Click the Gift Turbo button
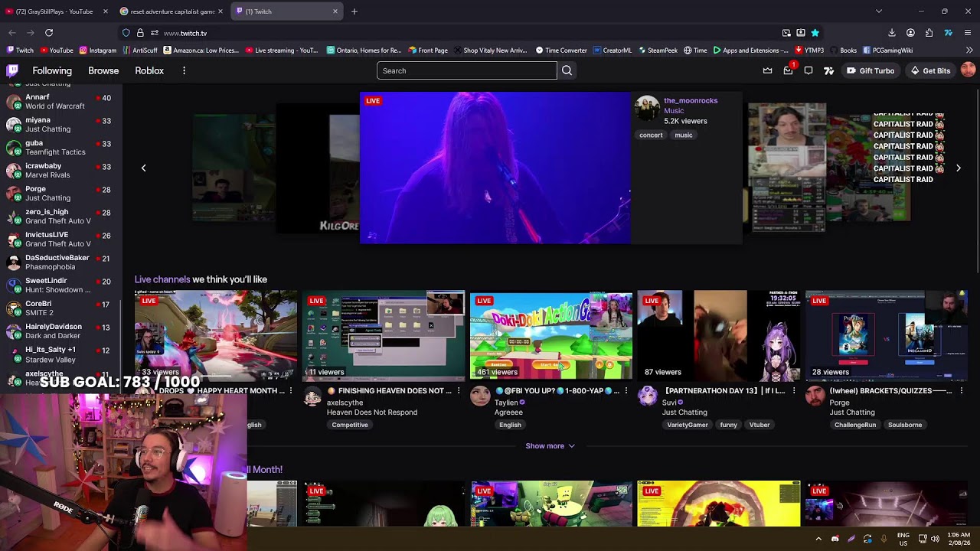 coord(871,70)
